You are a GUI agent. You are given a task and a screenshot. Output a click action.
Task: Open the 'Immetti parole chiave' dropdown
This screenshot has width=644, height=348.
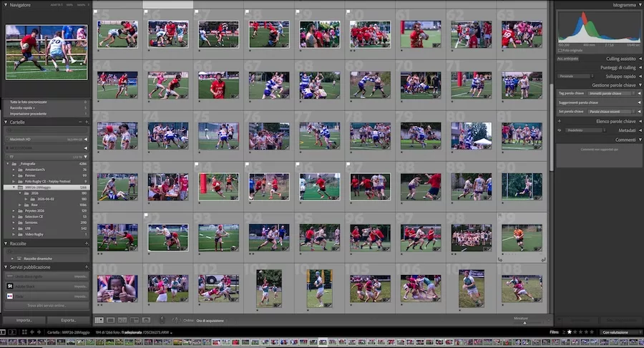click(x=612, y=93)
